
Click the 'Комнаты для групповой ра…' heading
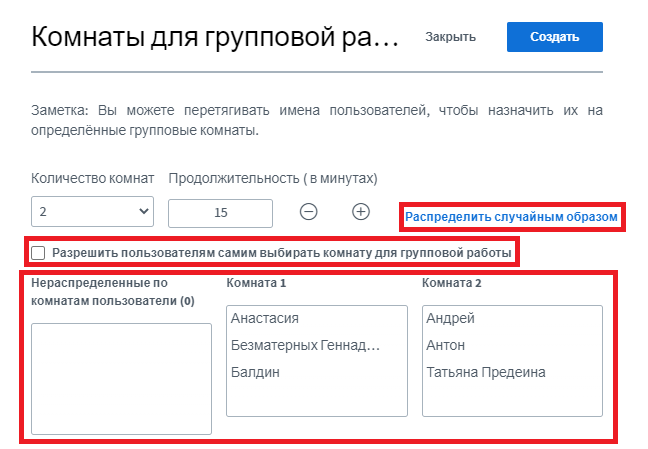pos(215,37)
